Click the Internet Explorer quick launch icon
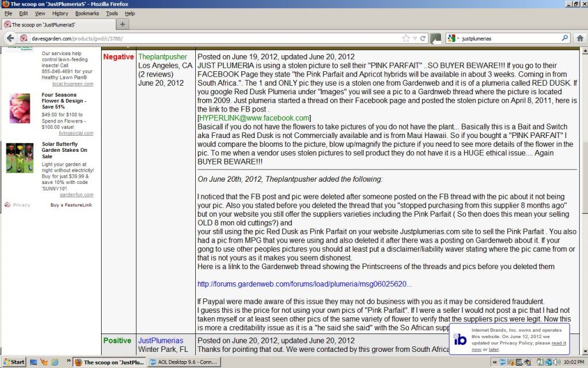The image size is (588, 368). click(55, 362)
